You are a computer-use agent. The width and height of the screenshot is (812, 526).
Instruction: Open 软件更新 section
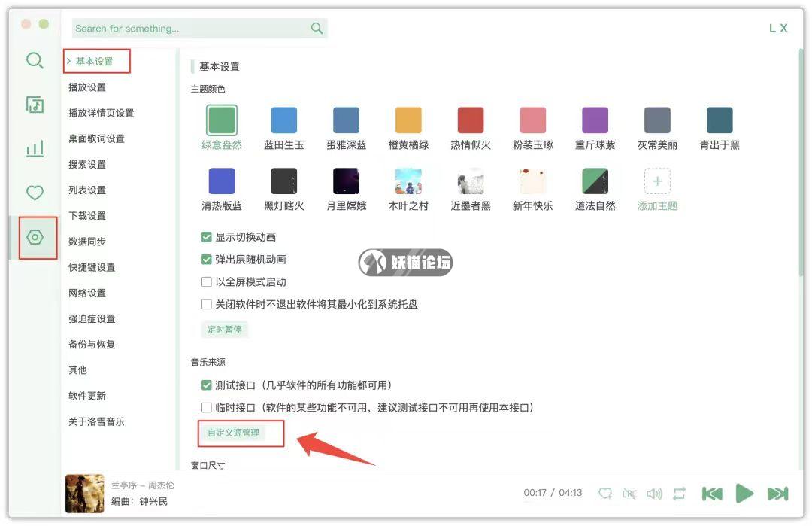(87, 396)
